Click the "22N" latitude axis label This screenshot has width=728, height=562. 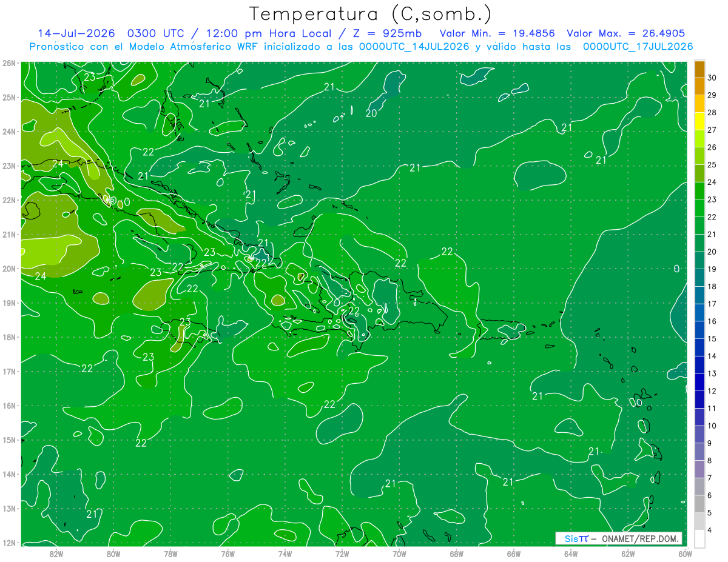coord(8,200)
